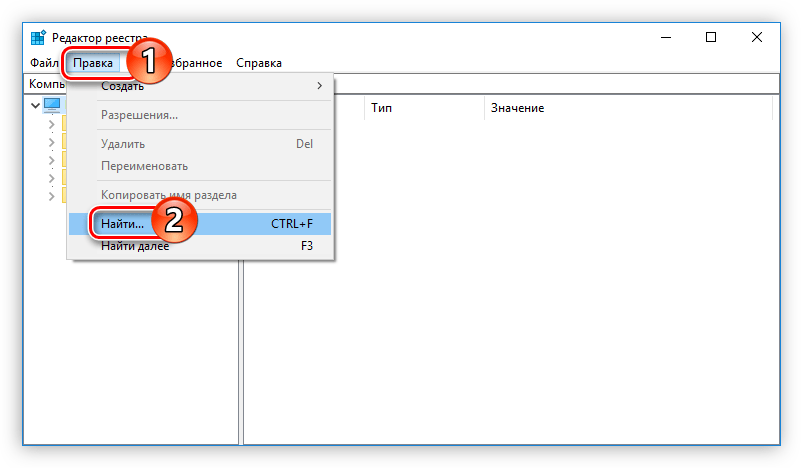Expand the first registry folder under Computer
803x468 pixels.
(x=51, y=124)
